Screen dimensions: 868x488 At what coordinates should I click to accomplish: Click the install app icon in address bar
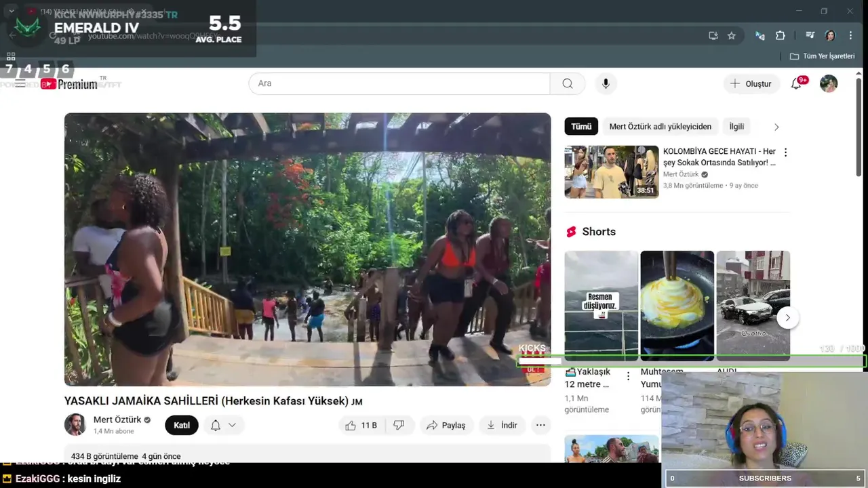(x=713, y=35)
